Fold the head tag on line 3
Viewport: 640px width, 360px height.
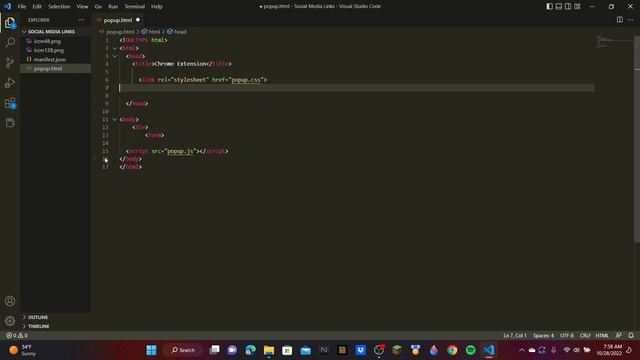coord(115,56)
